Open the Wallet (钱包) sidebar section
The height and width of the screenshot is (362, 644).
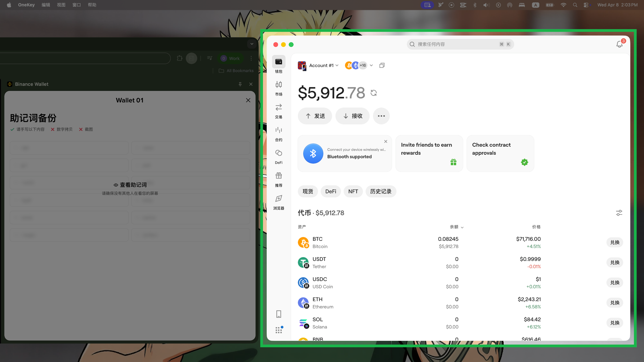coord(279,65)
